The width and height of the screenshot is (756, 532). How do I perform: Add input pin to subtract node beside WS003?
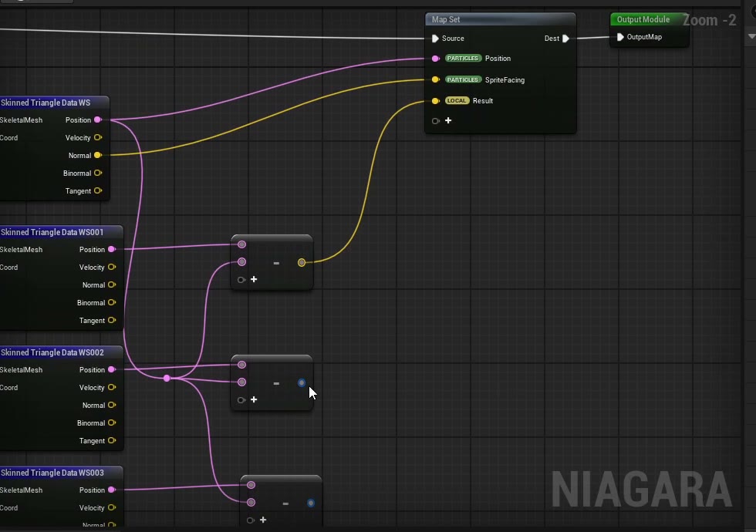(x=263, y=520)
